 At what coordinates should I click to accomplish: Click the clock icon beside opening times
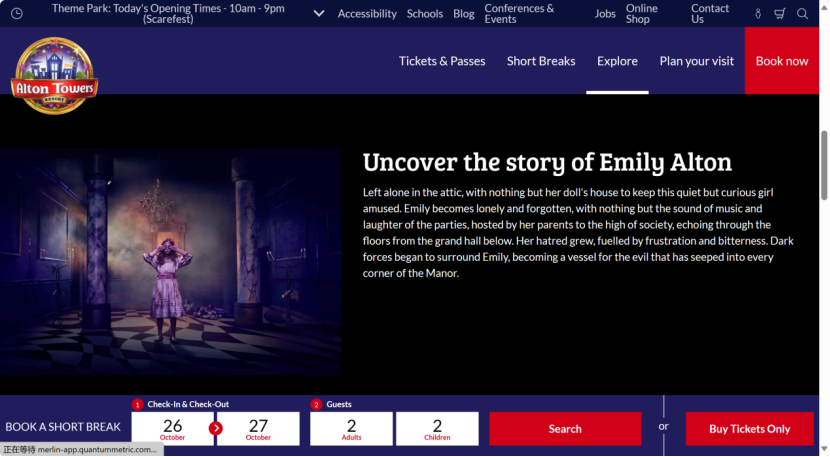[16, 13]
